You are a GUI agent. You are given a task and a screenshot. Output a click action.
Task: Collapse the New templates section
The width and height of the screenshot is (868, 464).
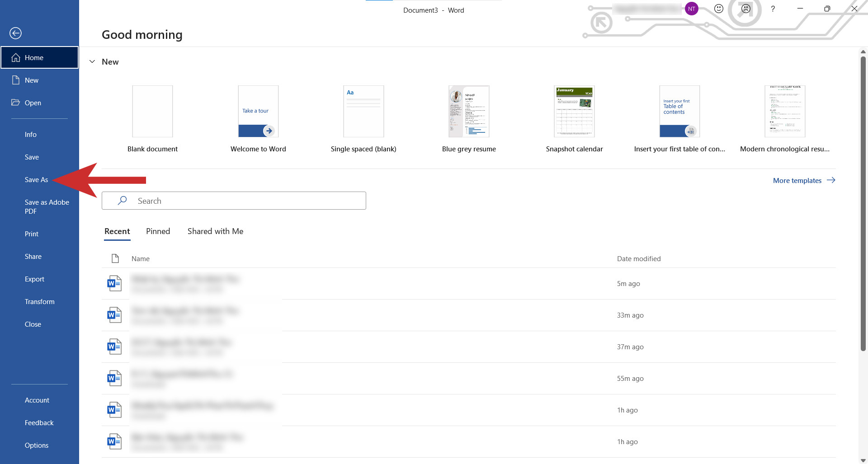pyautogui.click(x=92, y=62)
